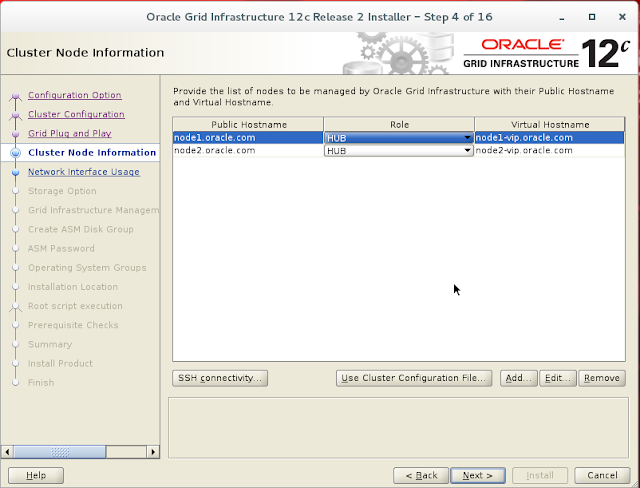Open Help
640x488 pixels.
(x=36, y=475)
